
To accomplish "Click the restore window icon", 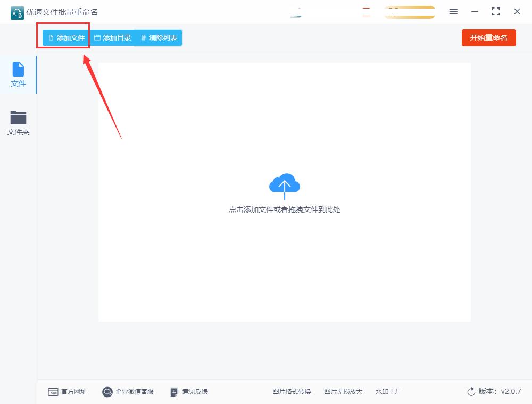I will click(x=496, y=11).
